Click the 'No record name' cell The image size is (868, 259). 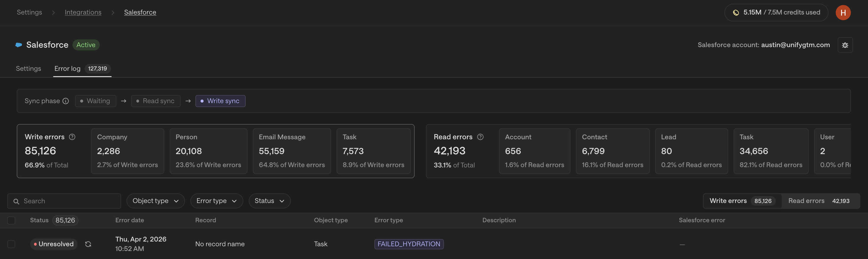[x=220, y=244]
